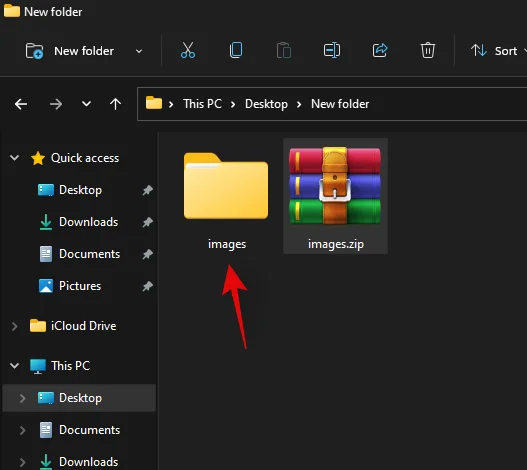The width and height of the screenshot is (527, 470).
Task: Click the Share icon in toolbar
Action: tap(380, 50)
